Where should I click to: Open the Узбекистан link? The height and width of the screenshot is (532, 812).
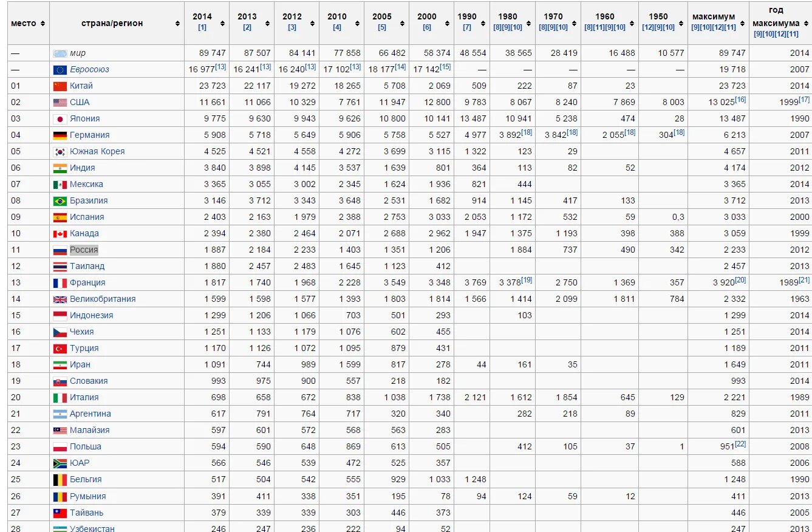point(92,528)
